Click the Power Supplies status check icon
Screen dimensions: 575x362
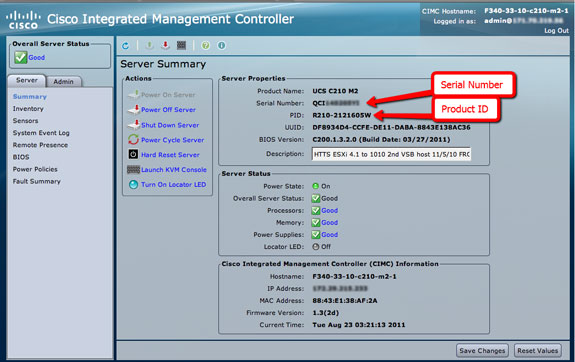316,234
